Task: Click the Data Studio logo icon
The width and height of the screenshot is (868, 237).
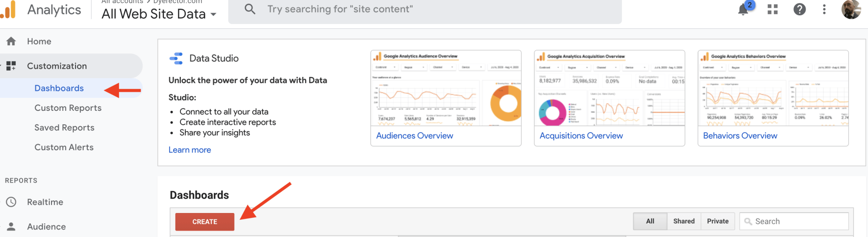Action: (x=176, y=58)
